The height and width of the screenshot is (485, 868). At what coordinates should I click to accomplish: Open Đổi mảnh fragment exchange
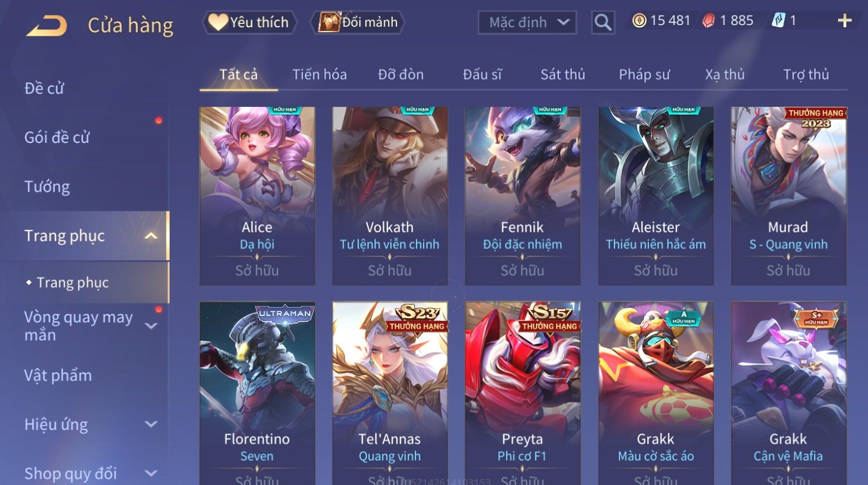point(358,22)
